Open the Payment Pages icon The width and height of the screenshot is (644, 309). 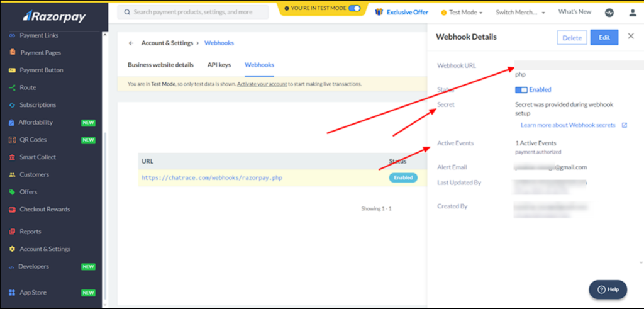13,53
